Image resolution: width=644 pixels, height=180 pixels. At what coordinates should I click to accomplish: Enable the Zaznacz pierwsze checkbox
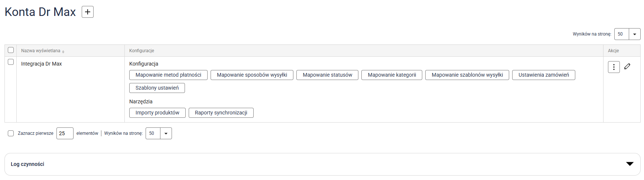(x=11, y=133)
